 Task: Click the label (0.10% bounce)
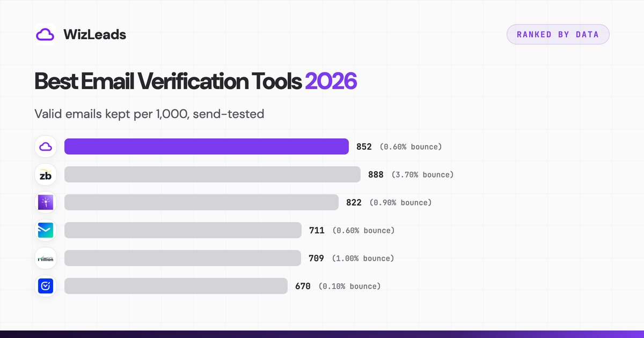click(349, 286)
